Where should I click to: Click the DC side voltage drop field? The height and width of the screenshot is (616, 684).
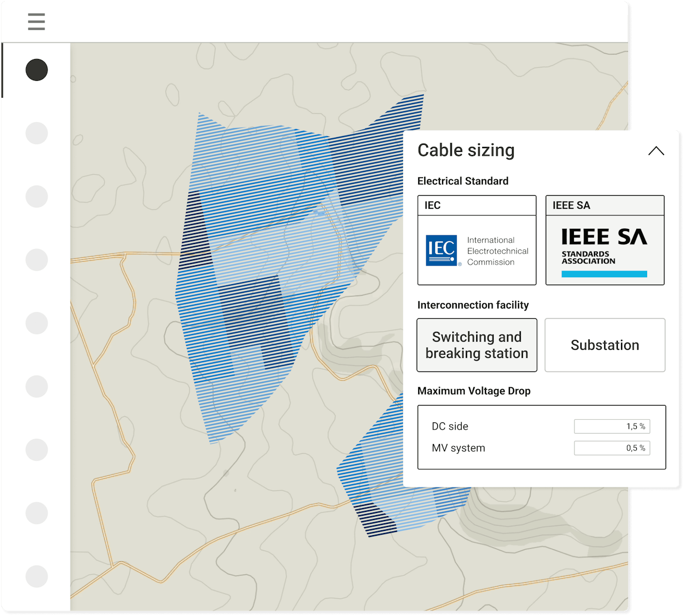click(x=611, y=427)
